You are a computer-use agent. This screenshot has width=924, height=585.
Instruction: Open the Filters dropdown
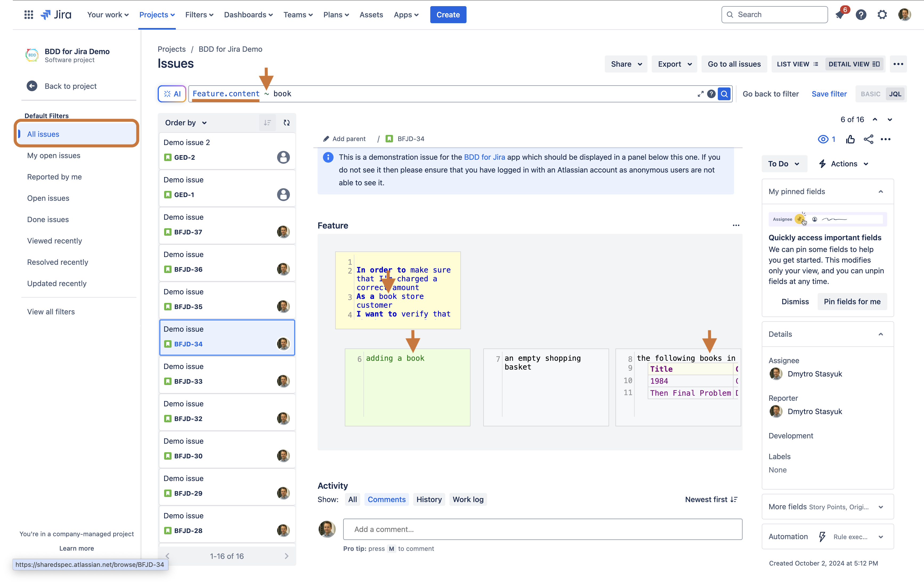pos(199,15)
